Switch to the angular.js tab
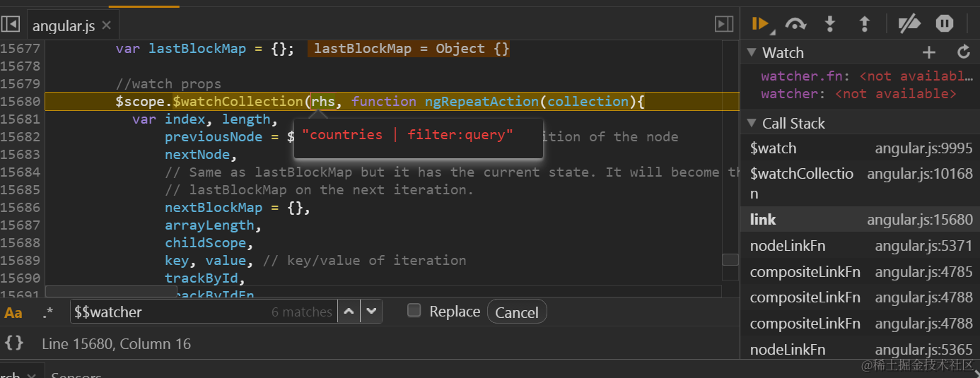The height and width of the screenshot is (378, 980). click(x=64, y=26)
